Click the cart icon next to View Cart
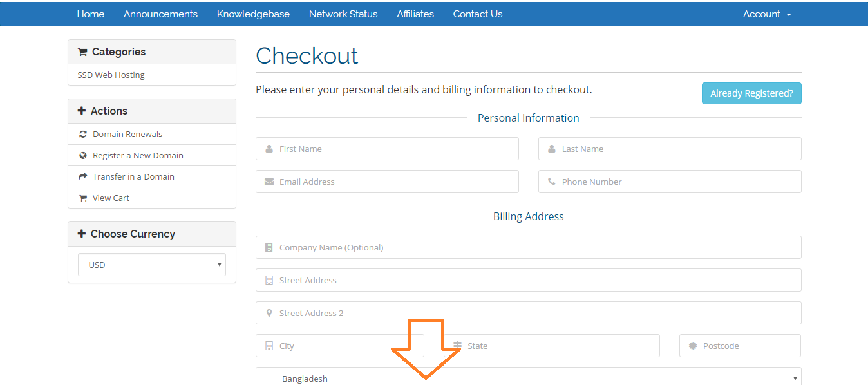Screen dimensions: 868x385 tap(82, 198)
